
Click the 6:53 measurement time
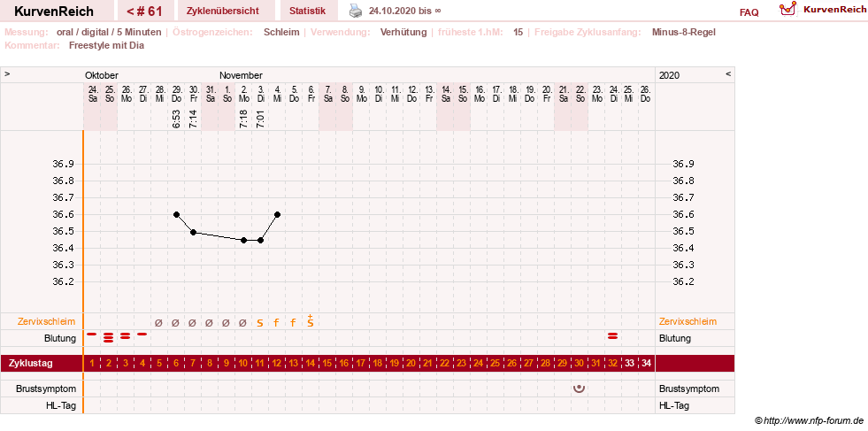[177, 119]
